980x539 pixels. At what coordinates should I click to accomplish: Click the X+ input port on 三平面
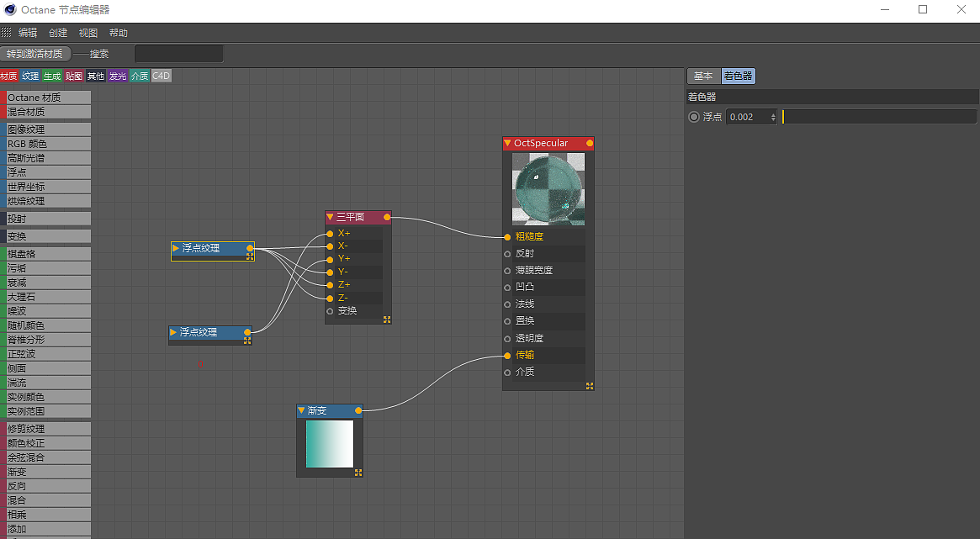(x=330, y=234)
